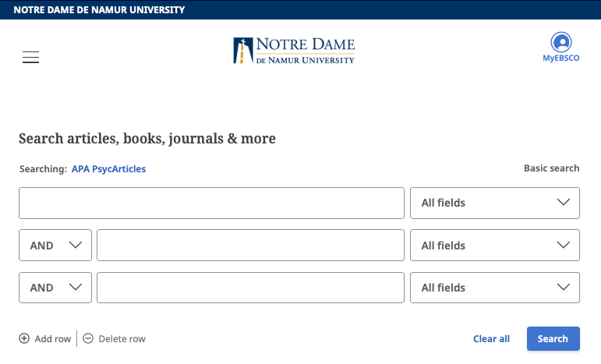Click the second row AND operator chevron
Screen dimensions: 601x364
(76, 245)
